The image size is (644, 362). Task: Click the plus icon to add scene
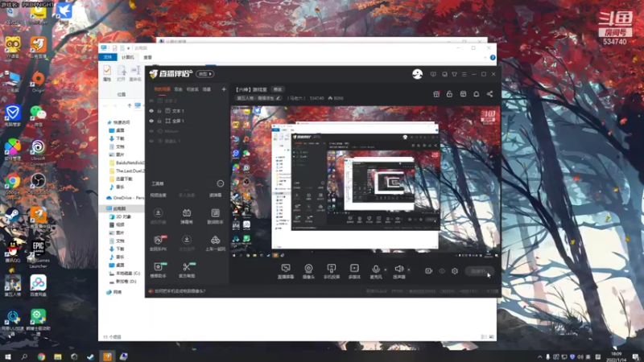[224, 89]
